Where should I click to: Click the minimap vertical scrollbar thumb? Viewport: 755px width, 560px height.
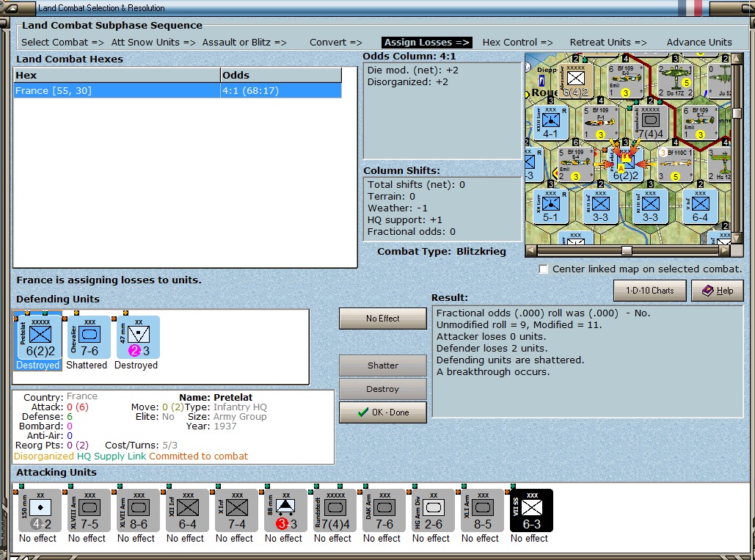pyautogui.click(x=737, y=113)
